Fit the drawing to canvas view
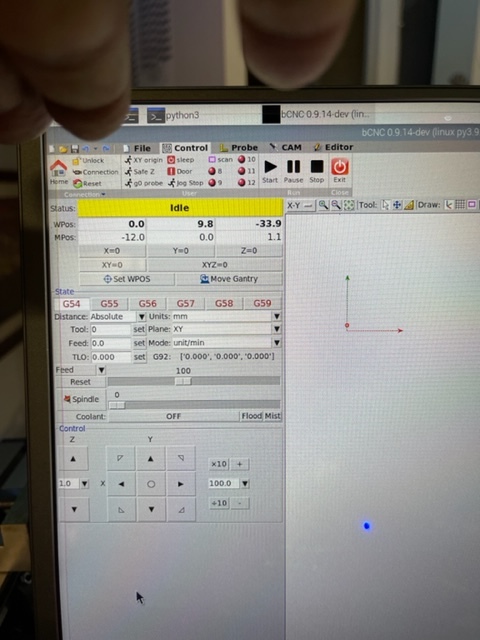Image resolution: width=480 pixels, height=640 pixels. [349, 205]
